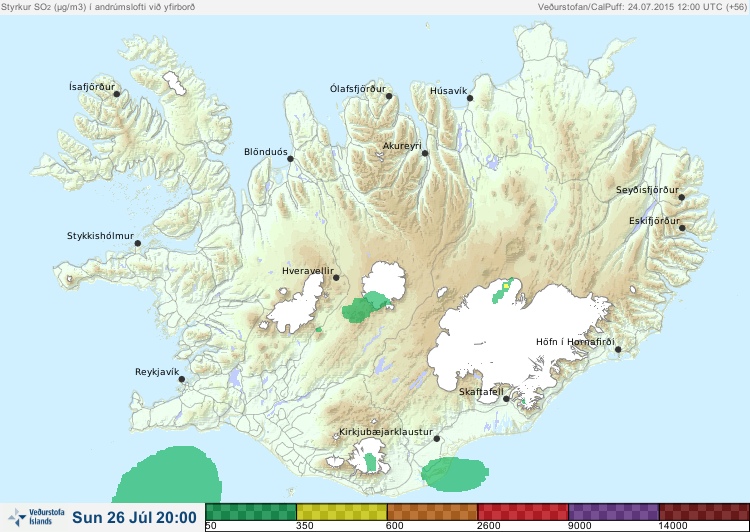Click the orange 600 legend color band
This screenshot has height=532, width=750.
click(432, 512)
